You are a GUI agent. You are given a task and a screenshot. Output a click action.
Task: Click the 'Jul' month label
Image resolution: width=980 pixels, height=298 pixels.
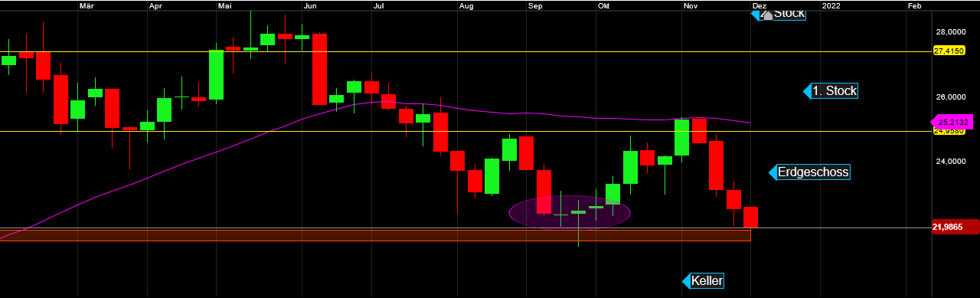pos(378,5)
